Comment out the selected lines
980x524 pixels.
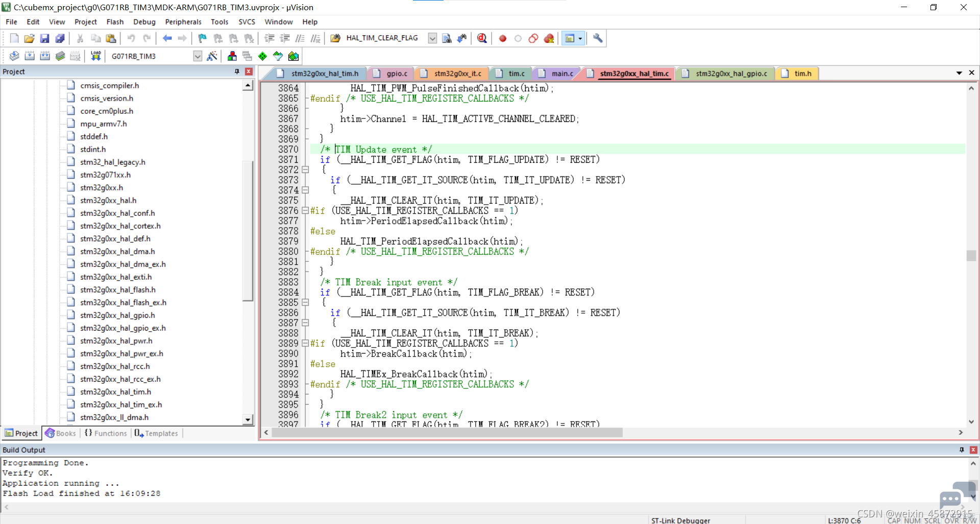300,38
